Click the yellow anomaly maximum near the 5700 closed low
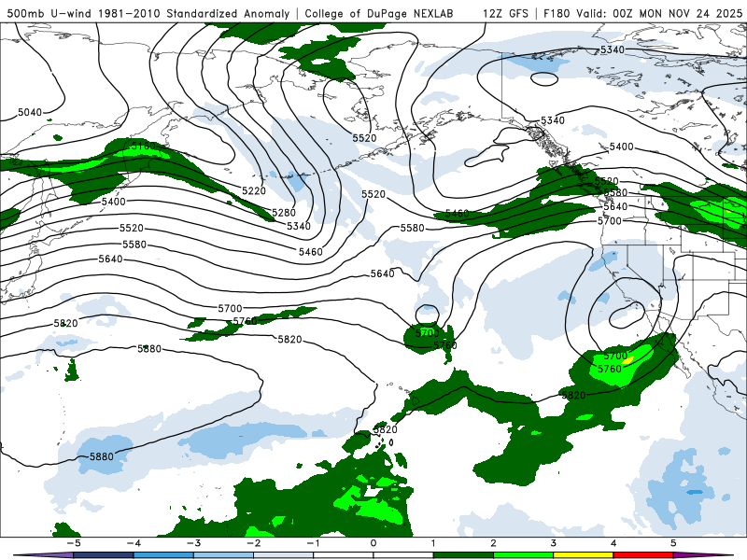 (627, 360)
